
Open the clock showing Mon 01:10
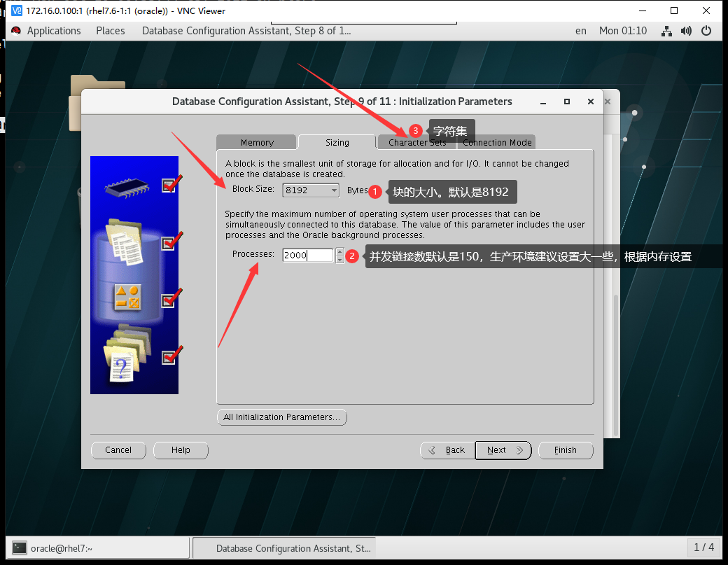(x=622, y=31)
